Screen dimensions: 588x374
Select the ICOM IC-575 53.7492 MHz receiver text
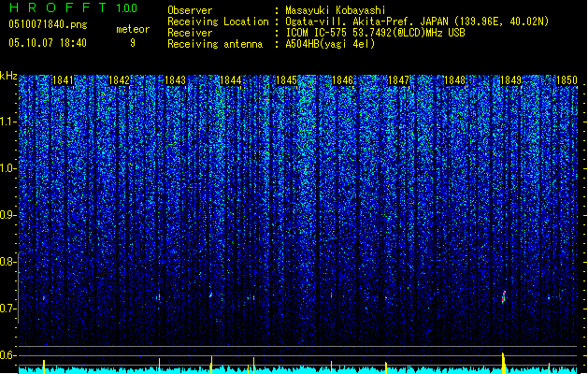(376, 33)
